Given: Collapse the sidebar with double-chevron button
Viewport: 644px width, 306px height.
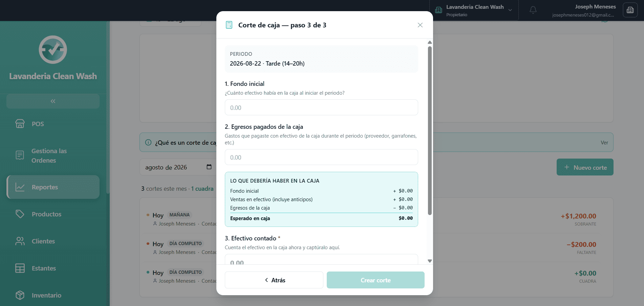Looking at the screenshot, I should pyautogui.click(x=53, y=101).
